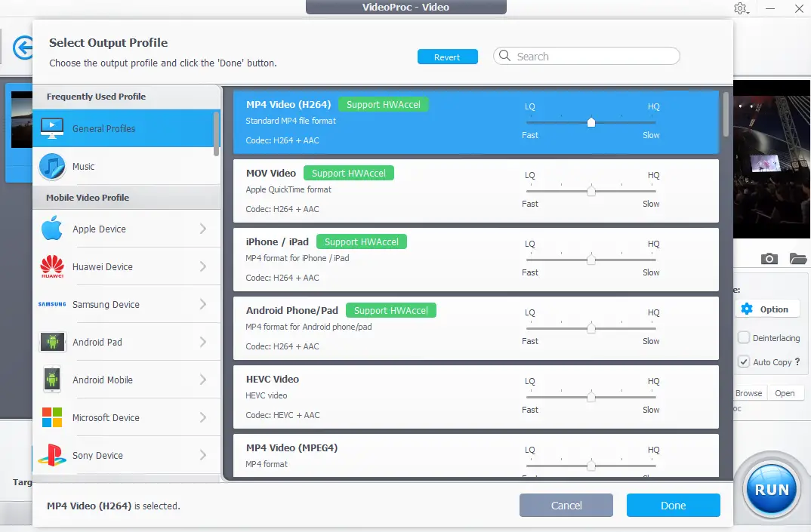Click Android Phone/Pad Support HWAccel badge

pos(391,311)
